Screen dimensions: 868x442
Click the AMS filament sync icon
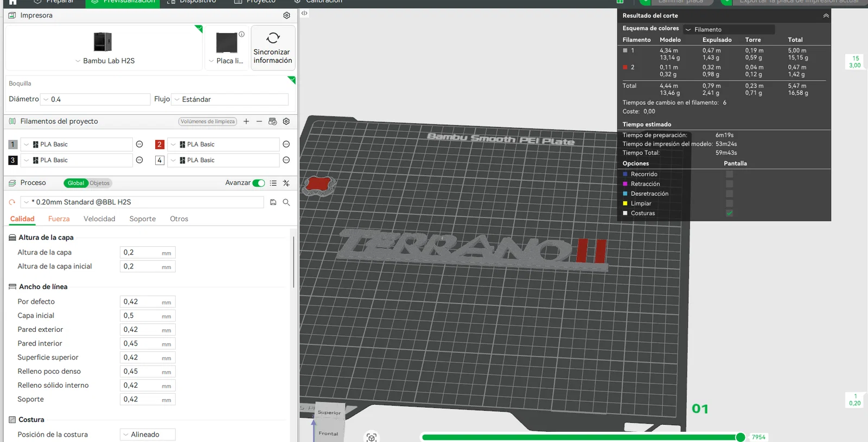273,121
